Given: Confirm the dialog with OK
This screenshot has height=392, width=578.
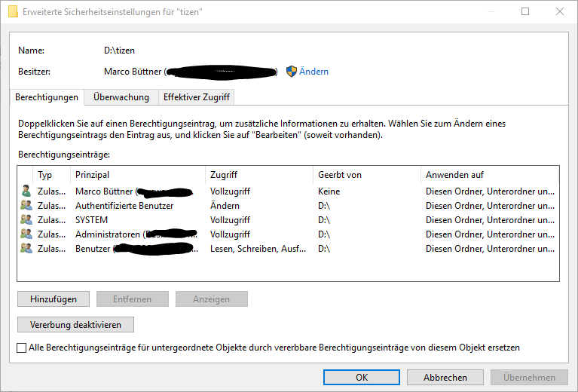Looking at the screenshot, I should pos(361,378).
